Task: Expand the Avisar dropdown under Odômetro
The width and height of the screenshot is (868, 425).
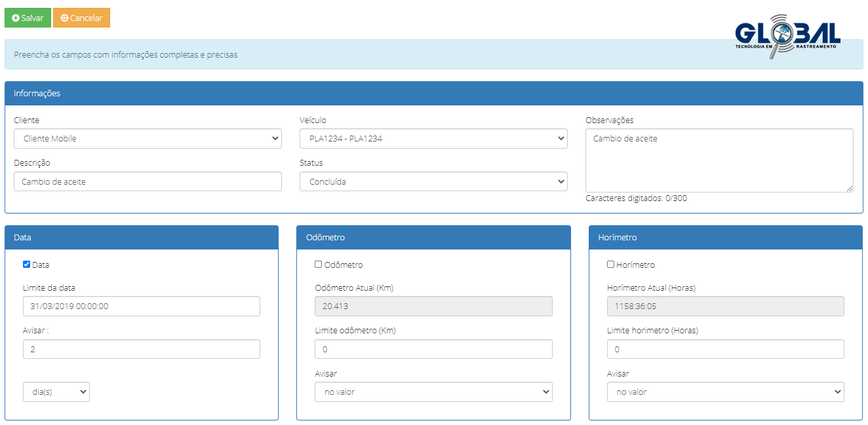Action: [x=433, y=392]
